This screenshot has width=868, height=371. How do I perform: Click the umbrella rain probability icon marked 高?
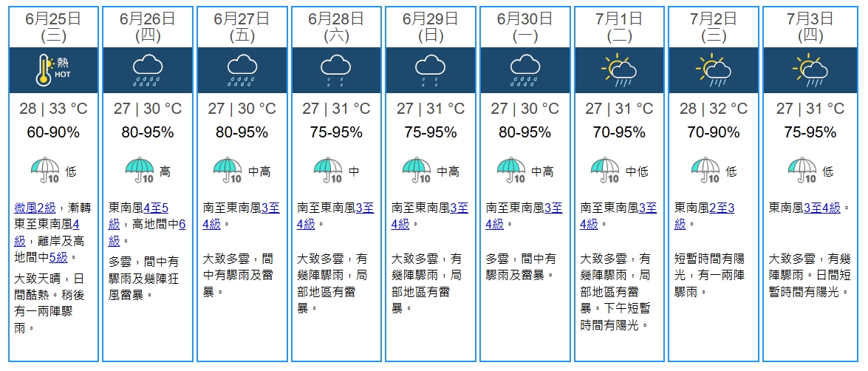coord(140,171)
